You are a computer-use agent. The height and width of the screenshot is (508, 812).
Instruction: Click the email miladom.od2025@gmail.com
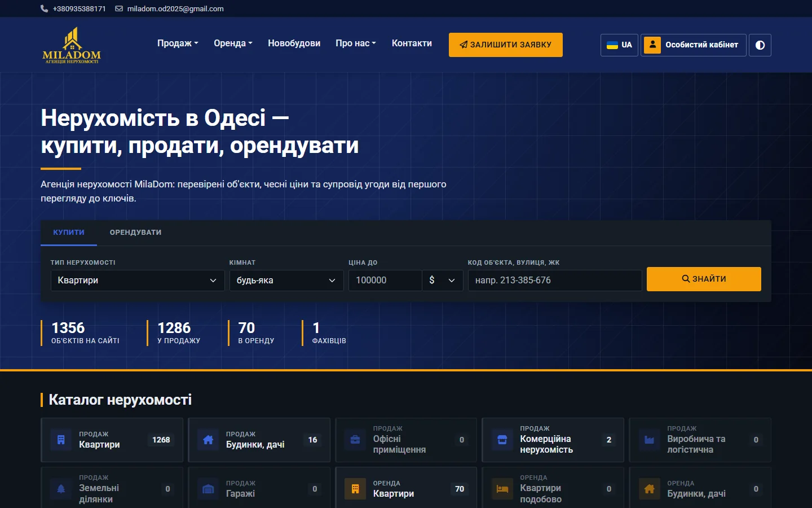pyautogui.click(x=175, y=9)
